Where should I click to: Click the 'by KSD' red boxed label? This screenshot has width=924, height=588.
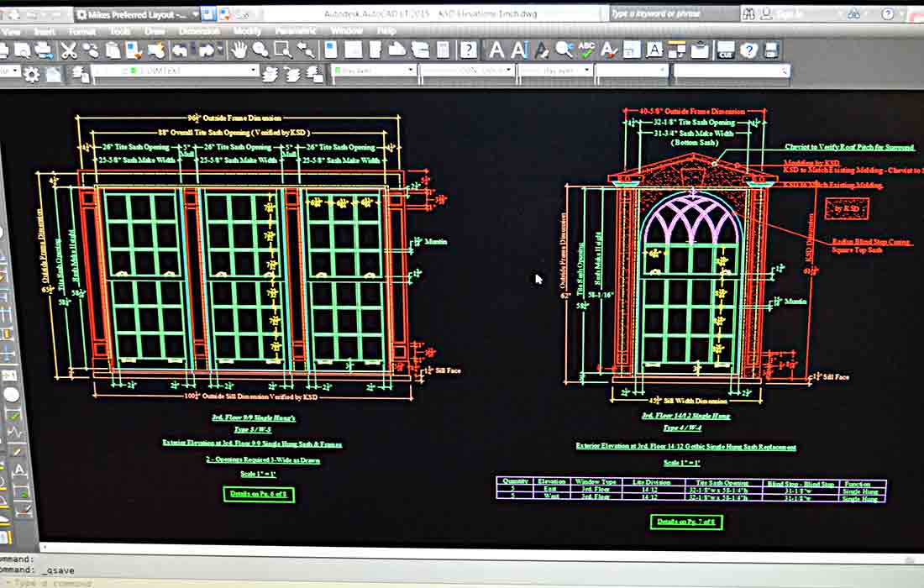(847, 208)
